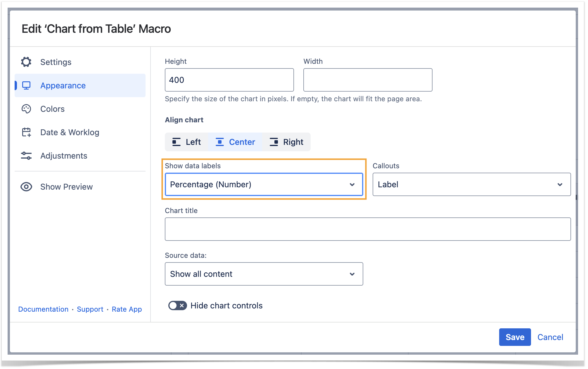Toggle Hide chart controls switch
The image size is (588, 369).
(x=177, y=306)
